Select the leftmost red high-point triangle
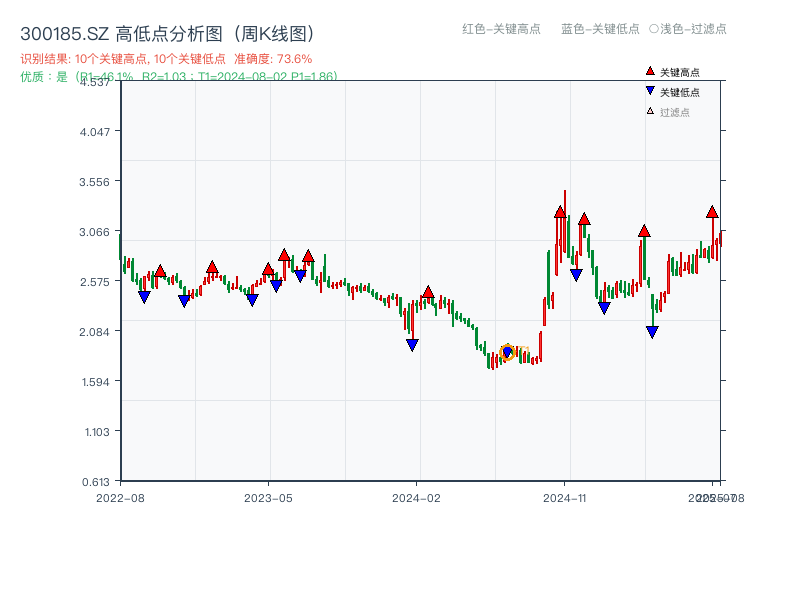The width and height of the screenshot is (800, 600). (160, 271)
